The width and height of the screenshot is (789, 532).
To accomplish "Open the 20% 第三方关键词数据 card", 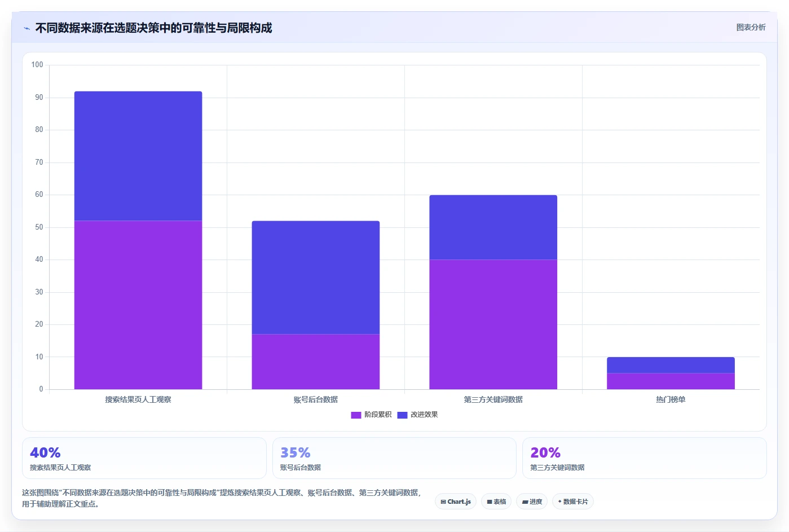I will [645, 458].
